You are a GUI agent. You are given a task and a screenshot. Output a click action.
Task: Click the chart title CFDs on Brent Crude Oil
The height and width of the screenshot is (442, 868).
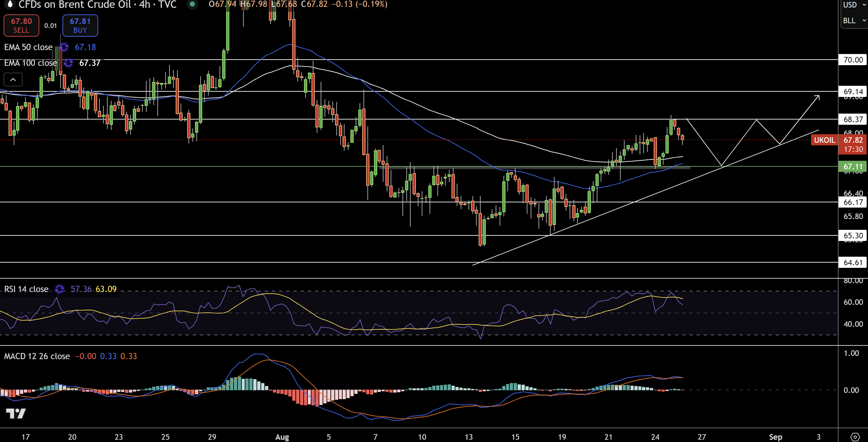75,5
